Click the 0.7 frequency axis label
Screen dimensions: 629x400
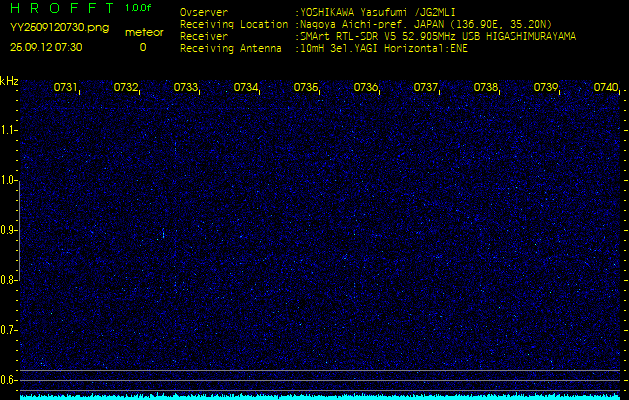[9, 330]
